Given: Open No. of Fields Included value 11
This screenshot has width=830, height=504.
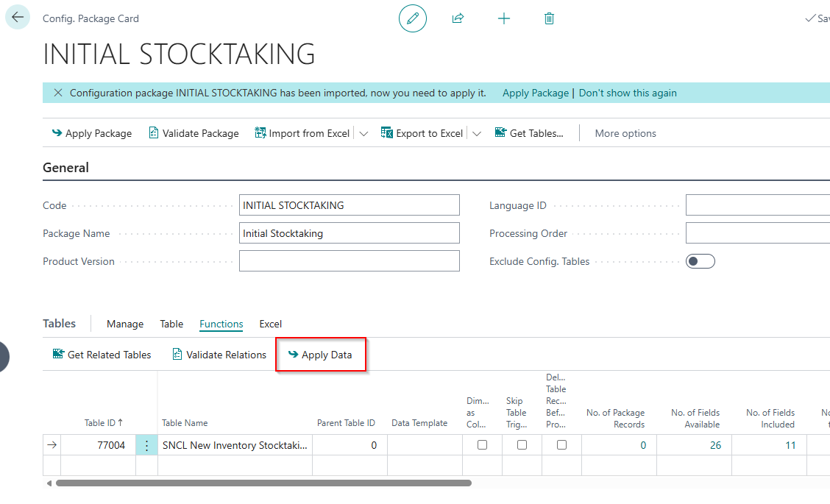Looking at the screenshot, I should 790,445.
